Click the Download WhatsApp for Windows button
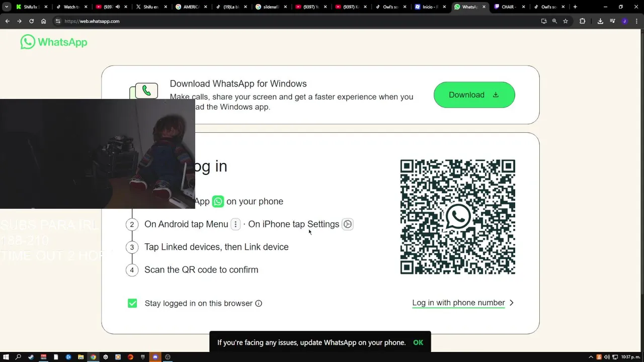The image size is (644, 362). tap(474, 95)
